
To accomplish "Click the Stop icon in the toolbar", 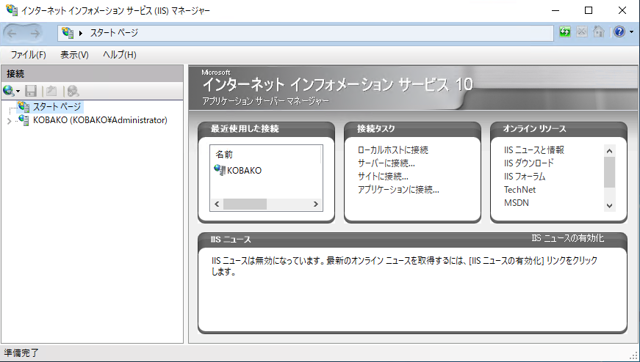I will coord(582,32).
